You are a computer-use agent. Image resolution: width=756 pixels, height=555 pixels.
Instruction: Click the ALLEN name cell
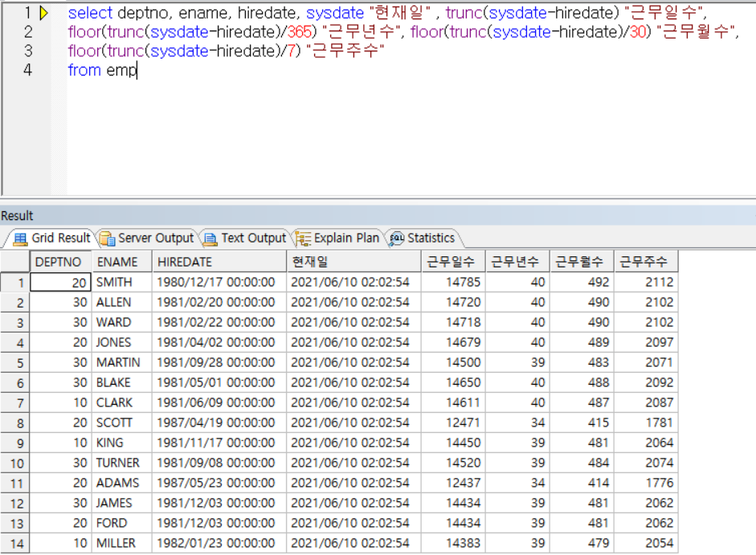(x=122, y=302)
